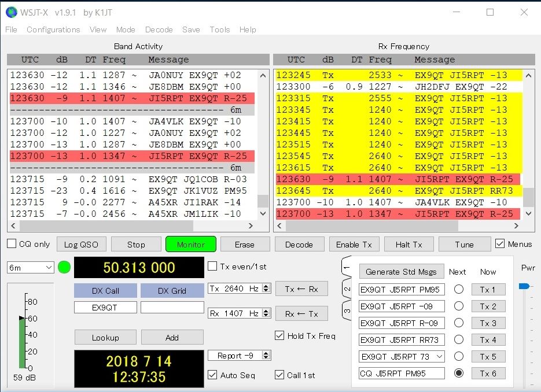Click the Rx ← Tx button
The height and width of the screenshot is (392, 541).
tap(301, 314)
